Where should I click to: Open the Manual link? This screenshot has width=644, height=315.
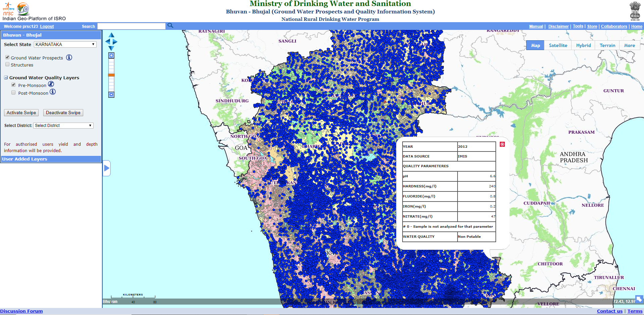536,27
